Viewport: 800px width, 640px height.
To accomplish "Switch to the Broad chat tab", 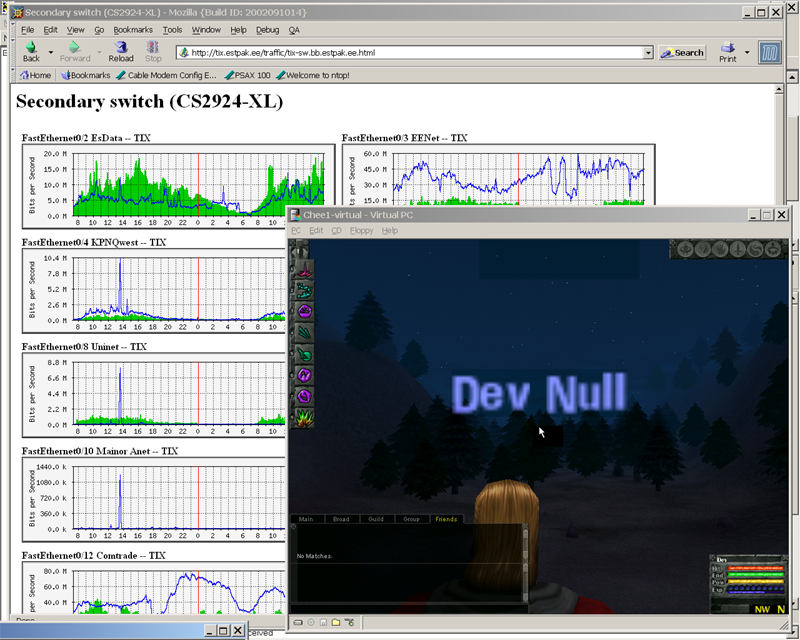I will click(x=341, y=519).
